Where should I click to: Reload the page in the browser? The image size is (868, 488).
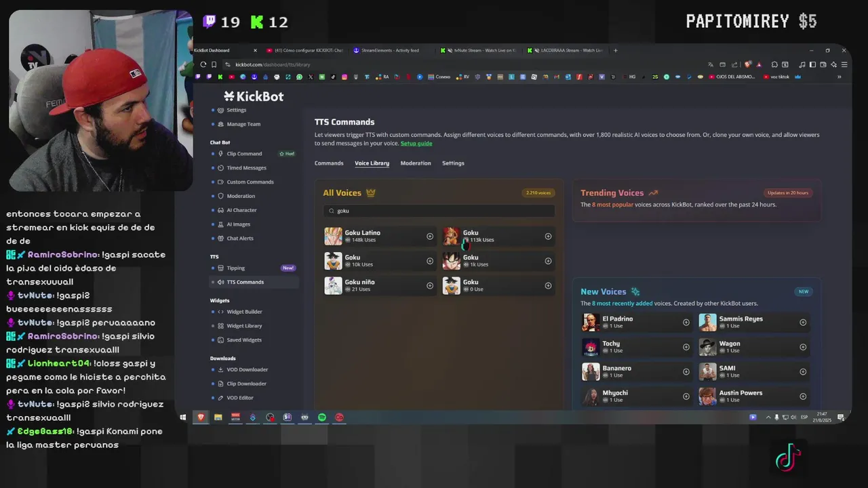point(203,64)
